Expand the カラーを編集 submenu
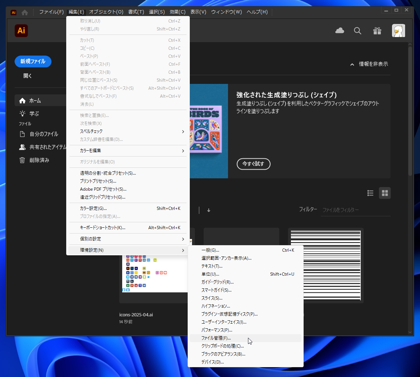This screenshot has height=377, width=420. [128, 151]
